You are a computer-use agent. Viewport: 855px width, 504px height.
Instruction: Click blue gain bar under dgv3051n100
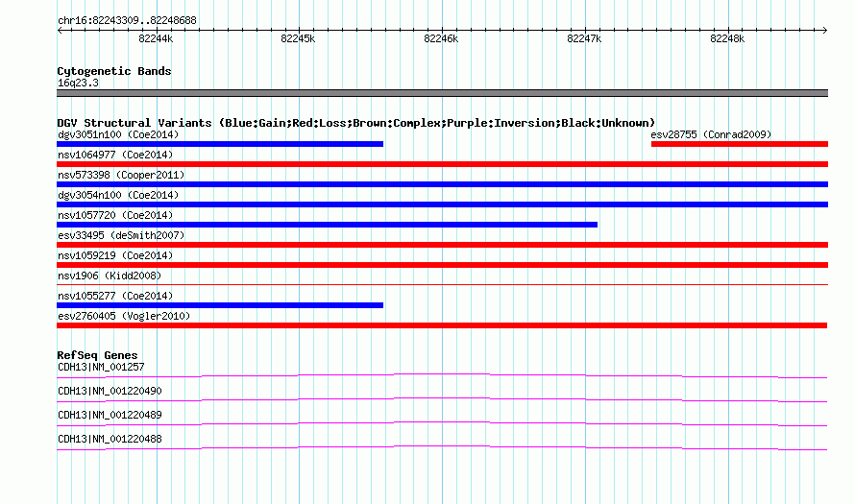220,144
